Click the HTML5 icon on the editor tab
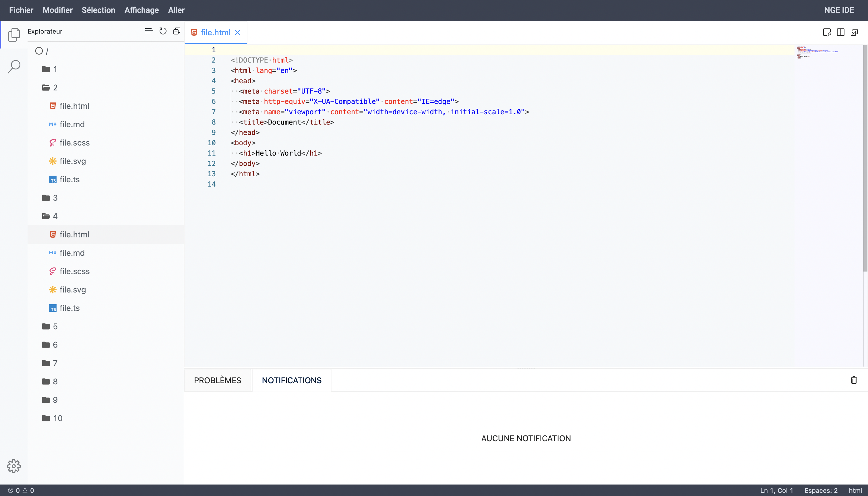This screenshot has height=496, width=868. click(x=194, y=32)
